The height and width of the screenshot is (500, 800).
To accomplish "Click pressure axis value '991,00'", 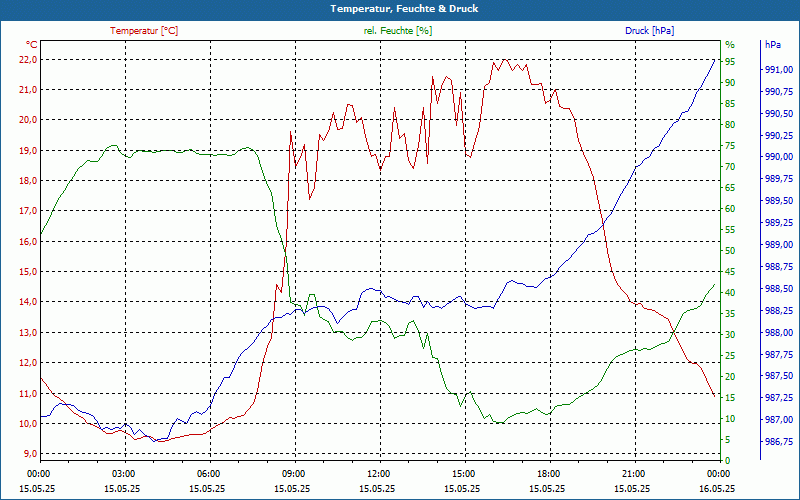I will [779, 69].
